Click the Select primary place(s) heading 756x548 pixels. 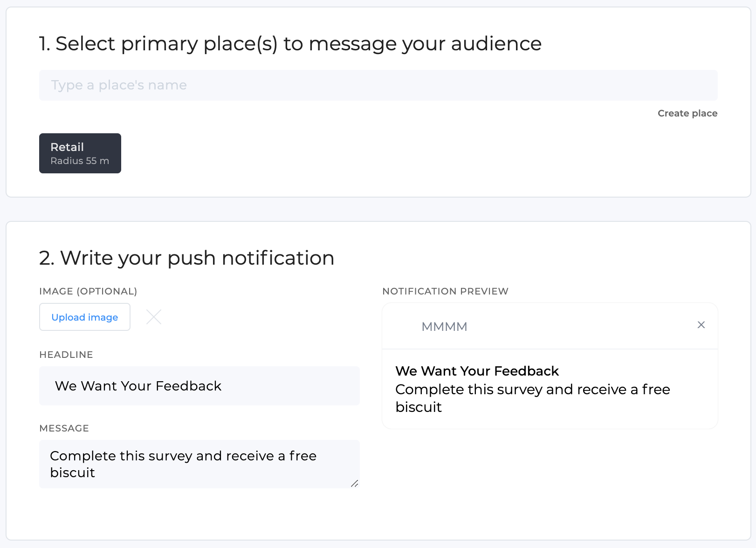tap(290, 44)
